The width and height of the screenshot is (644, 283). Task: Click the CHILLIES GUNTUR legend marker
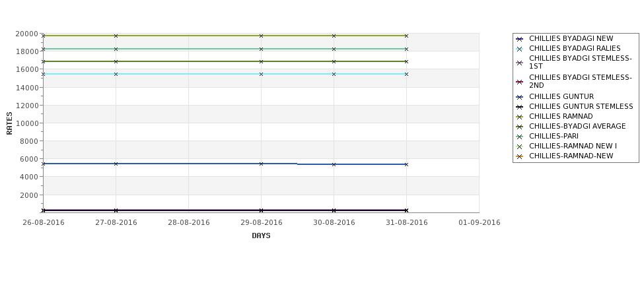pos(520,97)
